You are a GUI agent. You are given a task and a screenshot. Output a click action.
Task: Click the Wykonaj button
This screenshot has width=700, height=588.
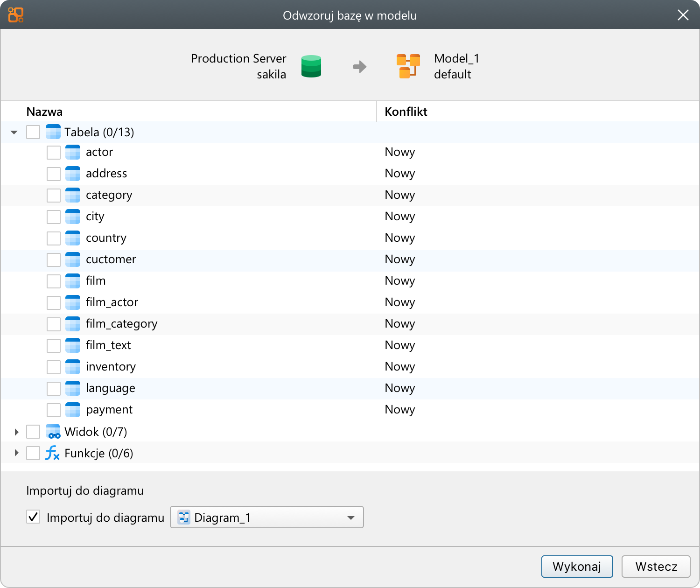[x=577, y=567]
